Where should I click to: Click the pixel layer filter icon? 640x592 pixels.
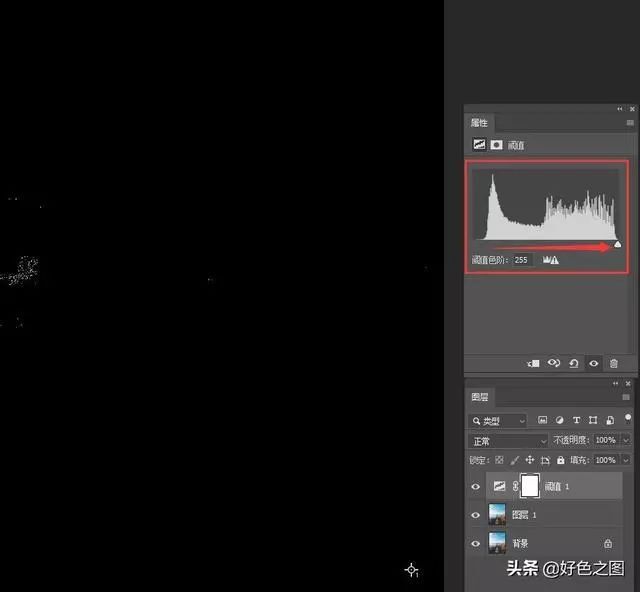[542, 420]
